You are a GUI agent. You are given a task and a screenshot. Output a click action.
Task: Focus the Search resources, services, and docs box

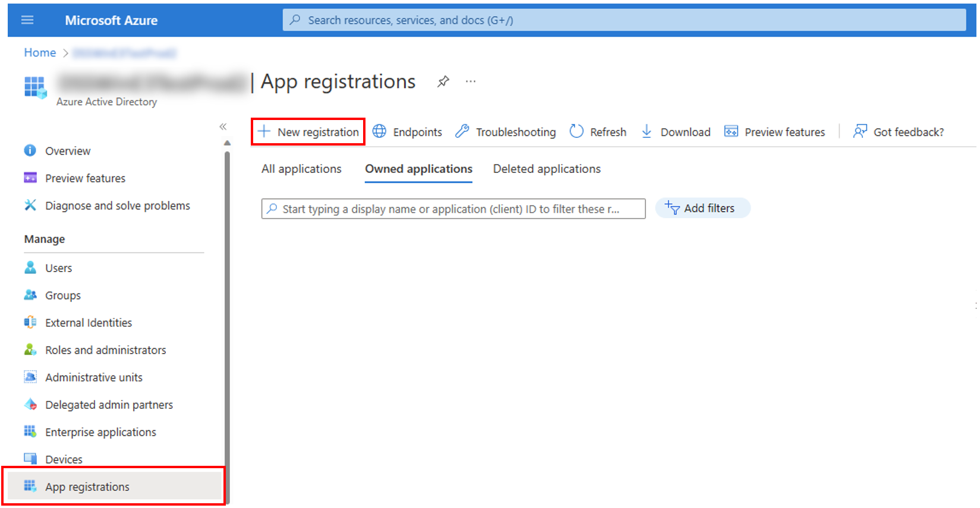(624, 20)
